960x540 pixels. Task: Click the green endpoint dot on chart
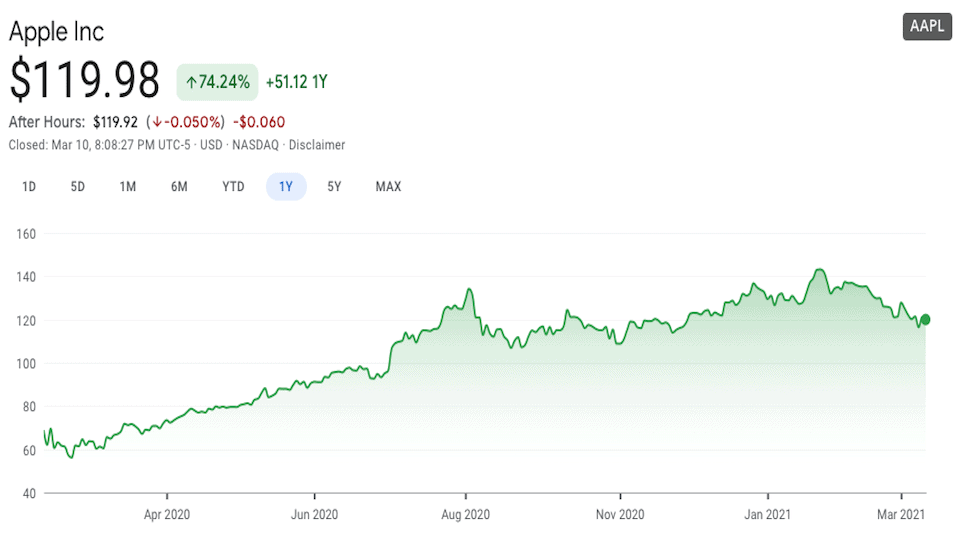click(x=925, y=320)
